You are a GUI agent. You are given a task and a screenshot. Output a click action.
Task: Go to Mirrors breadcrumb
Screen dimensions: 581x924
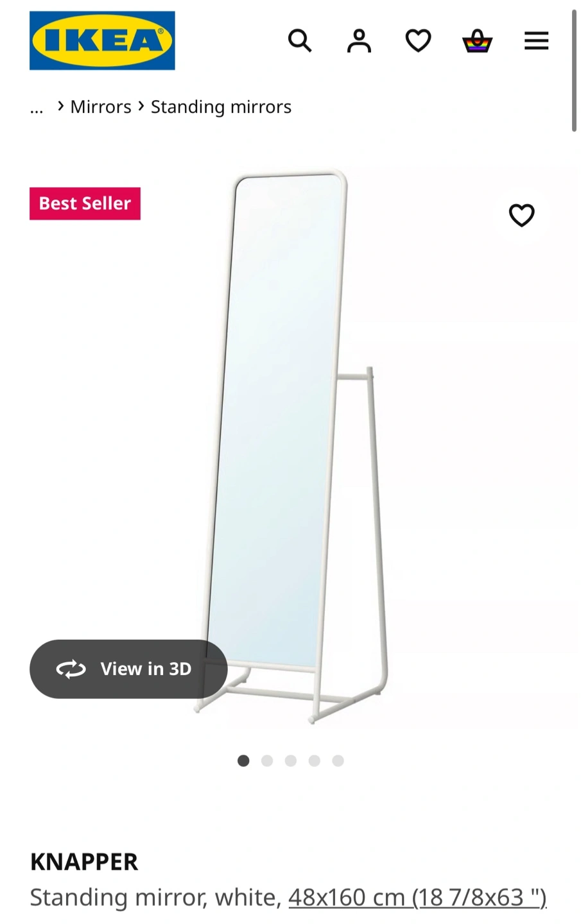[101, 107]
